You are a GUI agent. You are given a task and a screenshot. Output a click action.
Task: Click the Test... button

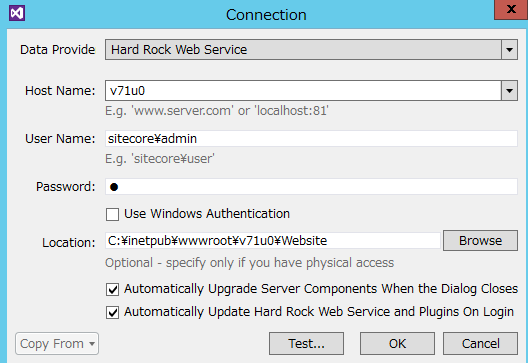[x=306, y=343]
